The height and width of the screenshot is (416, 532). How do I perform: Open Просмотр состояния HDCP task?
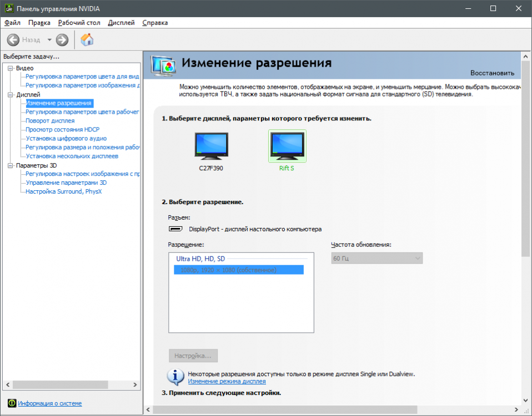[x=63, y=129]
